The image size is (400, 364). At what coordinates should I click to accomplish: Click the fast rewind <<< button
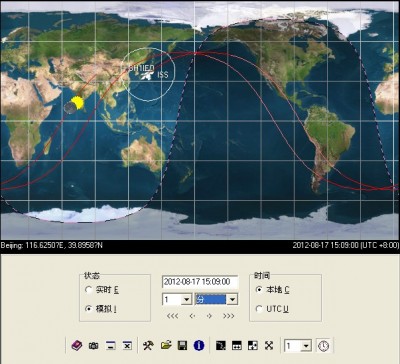click(x=172, y=316)
